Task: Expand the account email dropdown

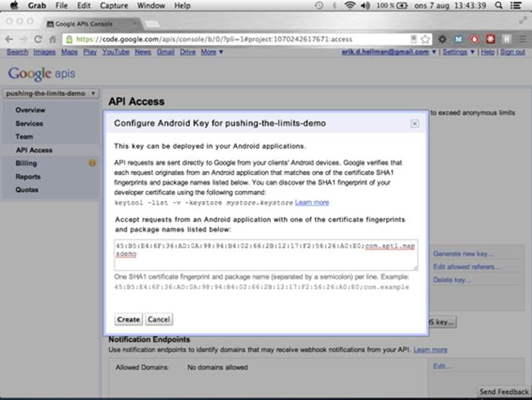Action: pos(389,52)
